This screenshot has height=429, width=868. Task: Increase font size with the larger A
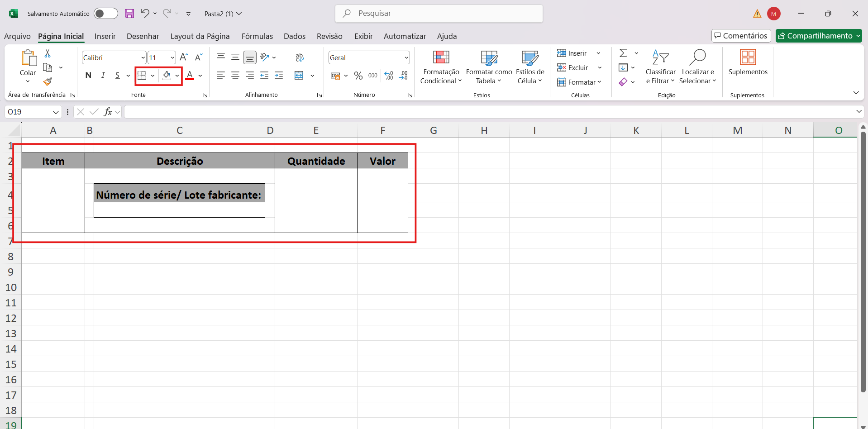point(184,57)
